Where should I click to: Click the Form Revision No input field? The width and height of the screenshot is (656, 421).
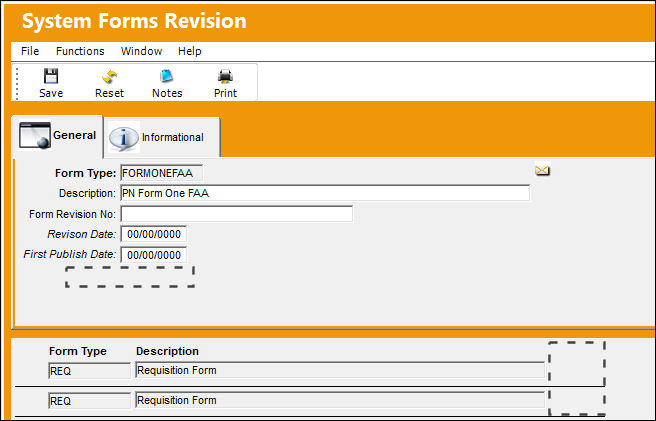pos(236,214)
